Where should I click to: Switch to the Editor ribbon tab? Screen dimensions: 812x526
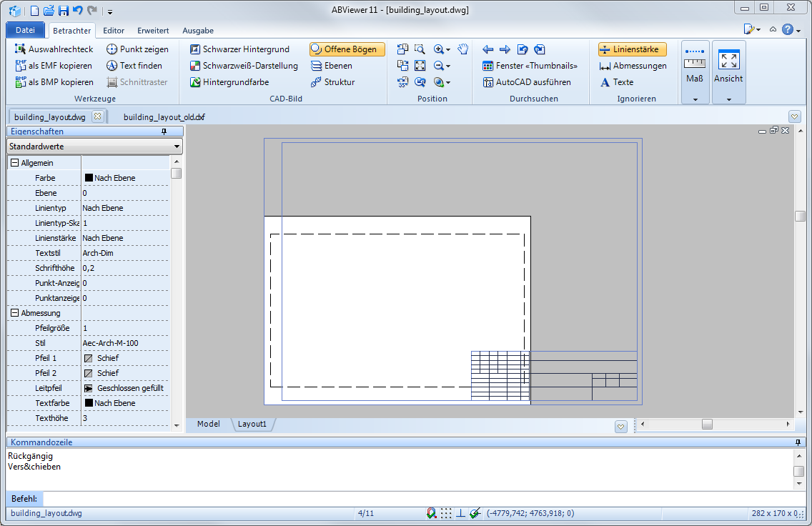[113, 31]
